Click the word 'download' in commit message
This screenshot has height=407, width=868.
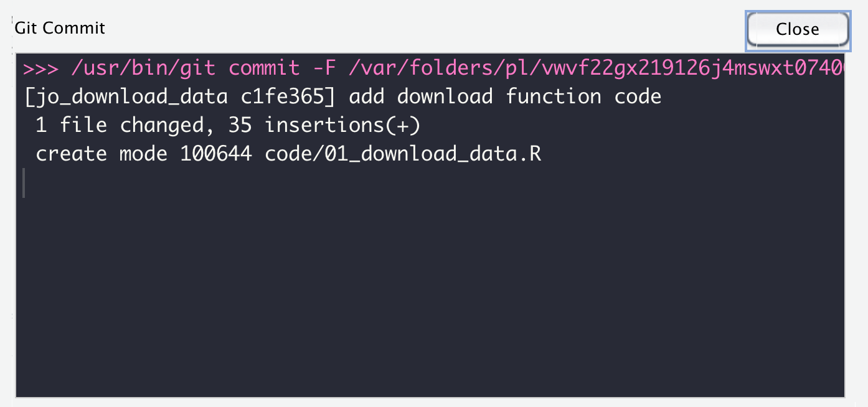(x=445, y=96)
